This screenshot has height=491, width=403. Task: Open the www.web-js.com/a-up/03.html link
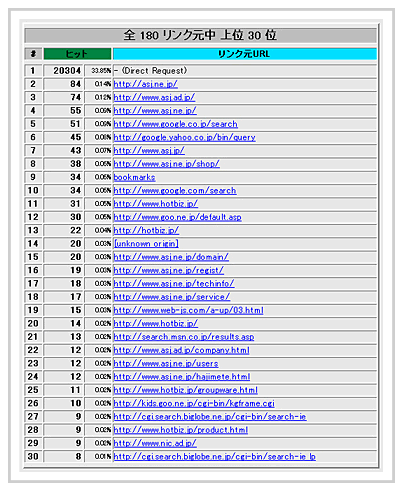pos(188,310)
